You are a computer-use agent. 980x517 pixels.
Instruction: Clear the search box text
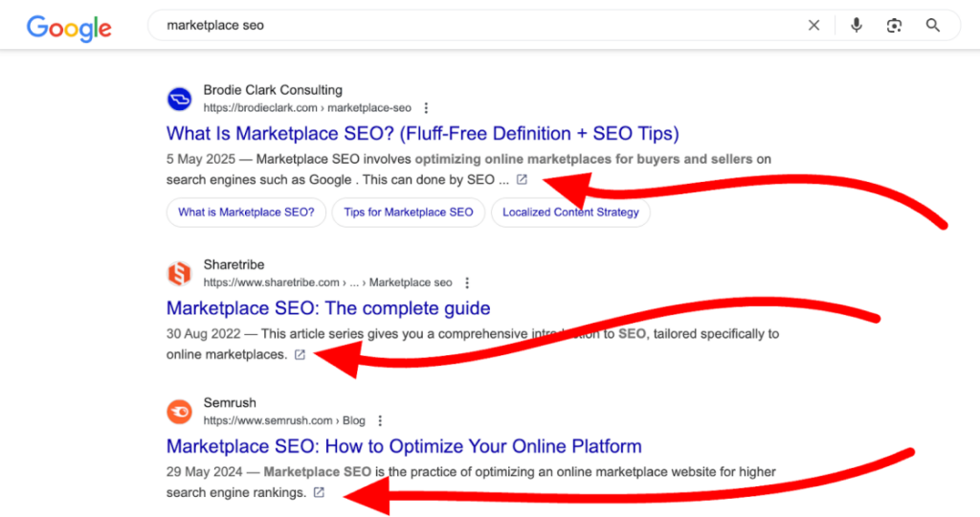[x=813, y=26]
